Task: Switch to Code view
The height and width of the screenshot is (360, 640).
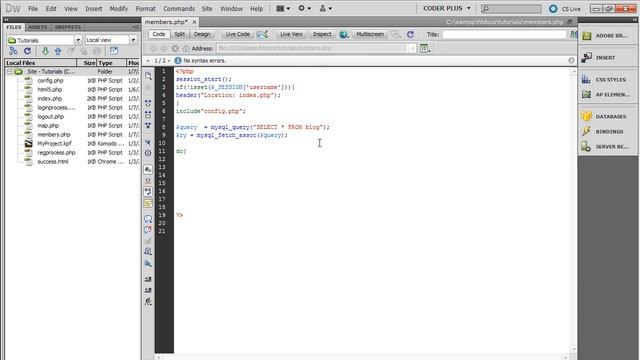Action: tap(159, 34)
